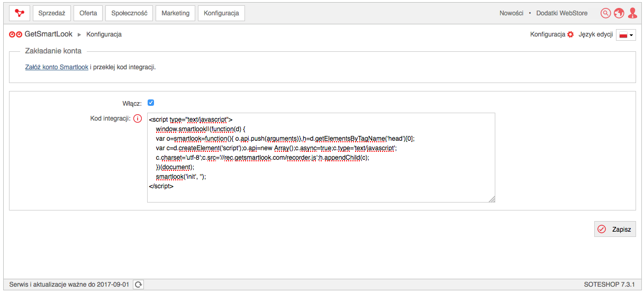Open the globe shop preview icon

point(619,13)
